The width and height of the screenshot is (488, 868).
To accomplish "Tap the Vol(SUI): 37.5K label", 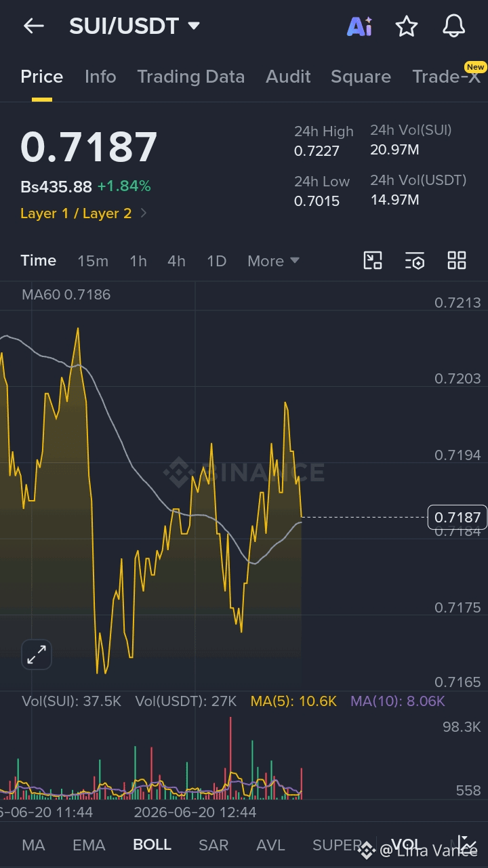I will 71,701.
